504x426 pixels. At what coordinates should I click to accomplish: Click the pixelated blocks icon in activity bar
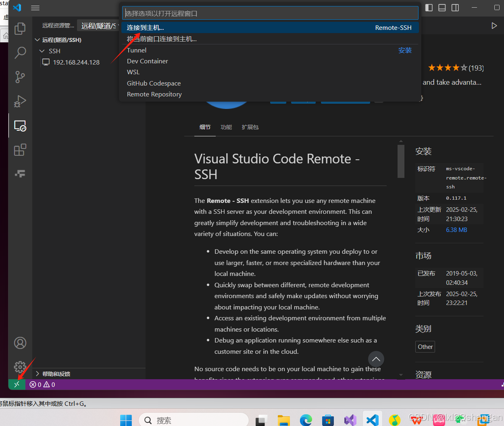(20, 173)
